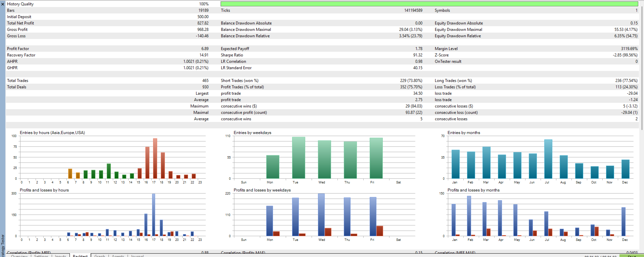Image resolution: width=644 pixels, height=257 pixels.
Task: Click the Gross Profit value 968.28
Action: click(x=203, y=30)
